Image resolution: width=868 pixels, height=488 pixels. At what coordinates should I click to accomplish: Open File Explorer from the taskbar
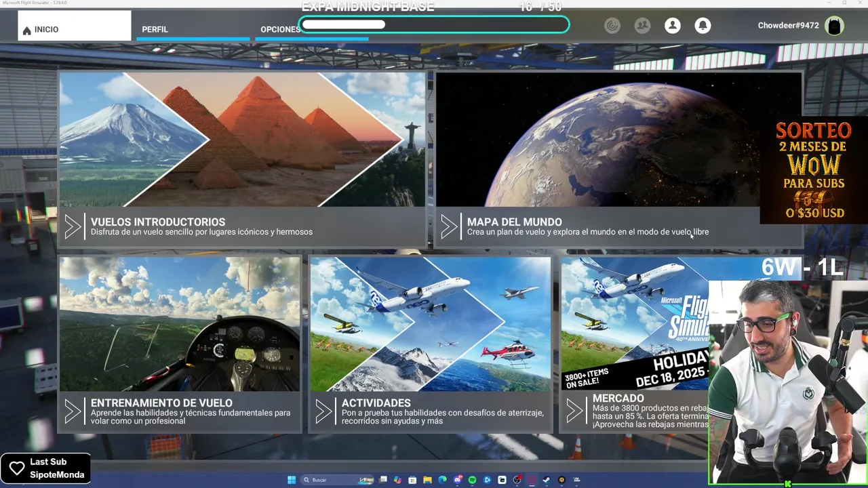tap(427, 480)
